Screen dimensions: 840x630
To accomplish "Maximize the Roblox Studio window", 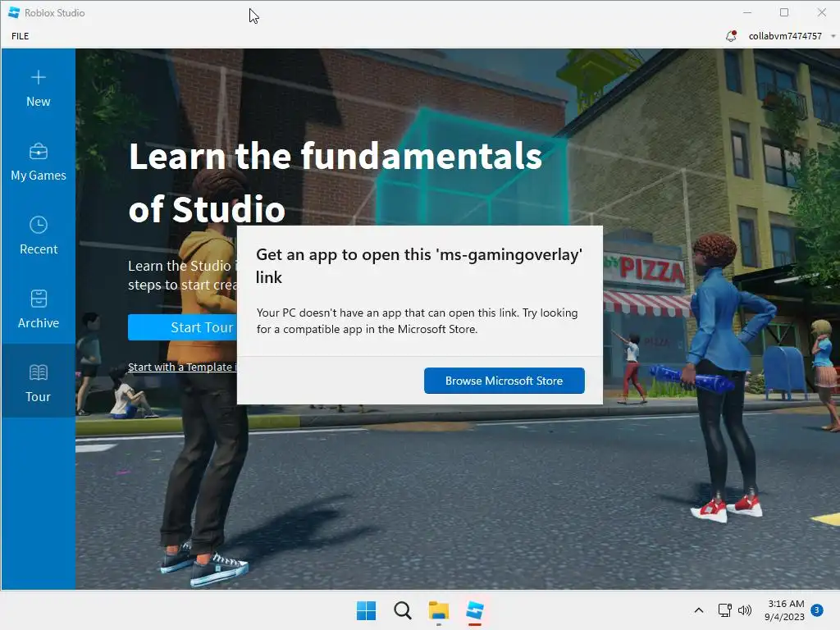I will point(784,12).
